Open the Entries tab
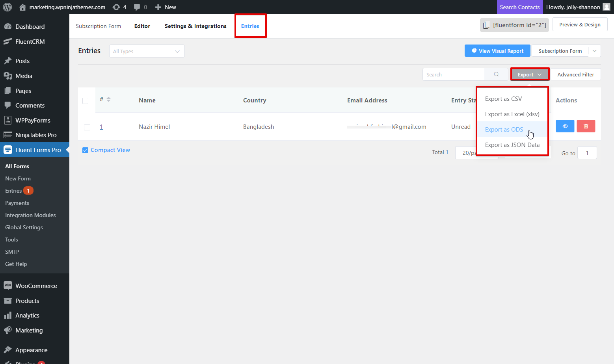 coord(250,26)
